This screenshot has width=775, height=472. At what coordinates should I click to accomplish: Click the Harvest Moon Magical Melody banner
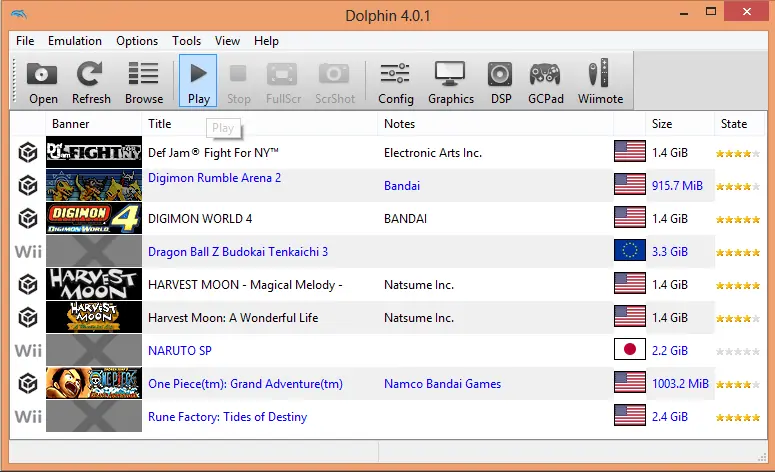(94, 284)
